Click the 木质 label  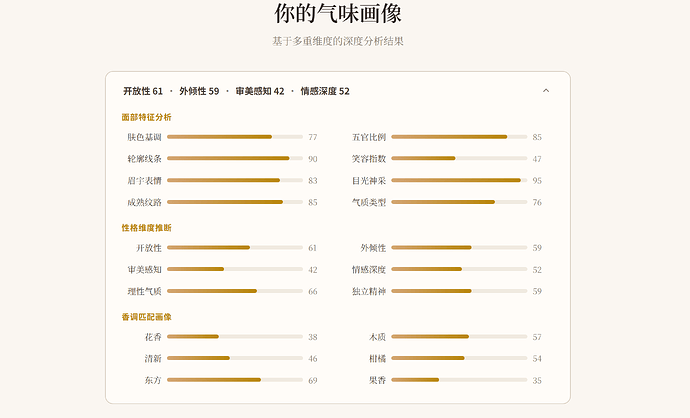(x=378, y=337)
